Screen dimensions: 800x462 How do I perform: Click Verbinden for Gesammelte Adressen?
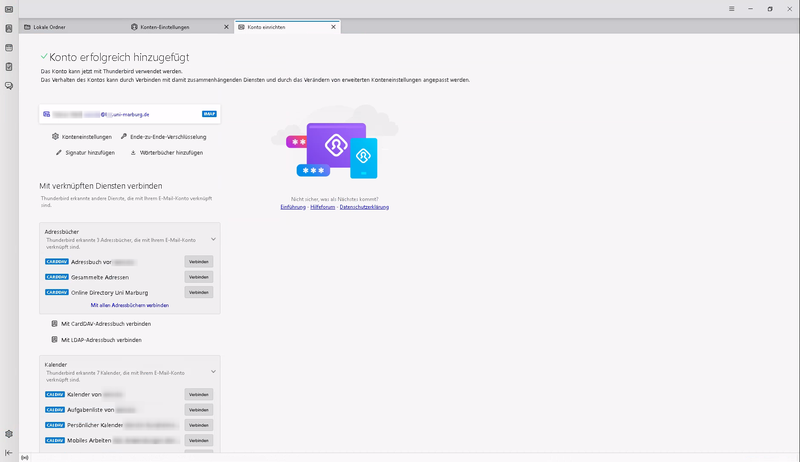click(x=198, y=277)
